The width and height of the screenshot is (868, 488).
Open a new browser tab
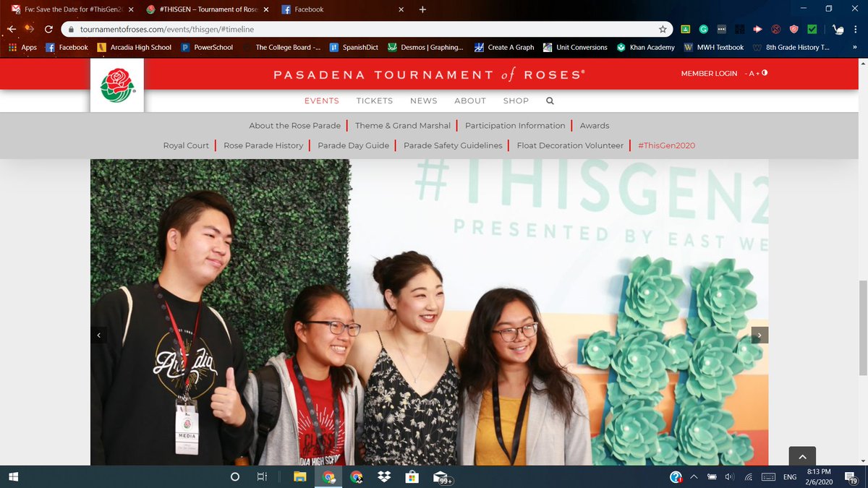(422, 9)
